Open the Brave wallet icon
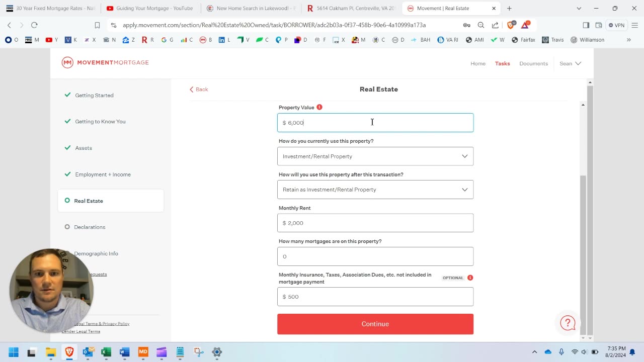The width and height of the screenshot is (644, 362). (599, 25)
